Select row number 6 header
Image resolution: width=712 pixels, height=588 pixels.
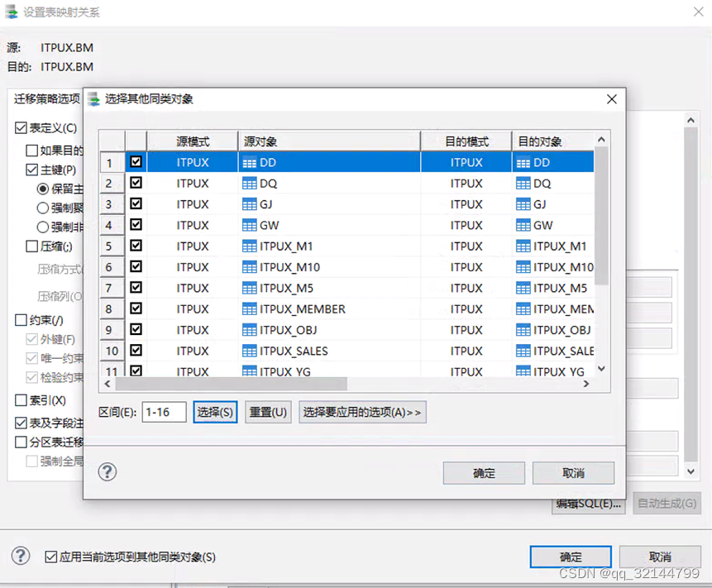pos(112,267)
